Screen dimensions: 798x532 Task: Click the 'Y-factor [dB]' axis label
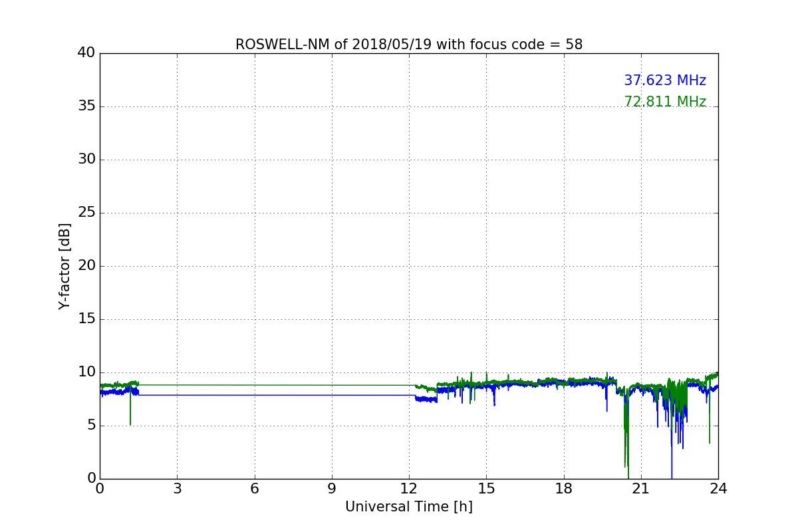65,266
